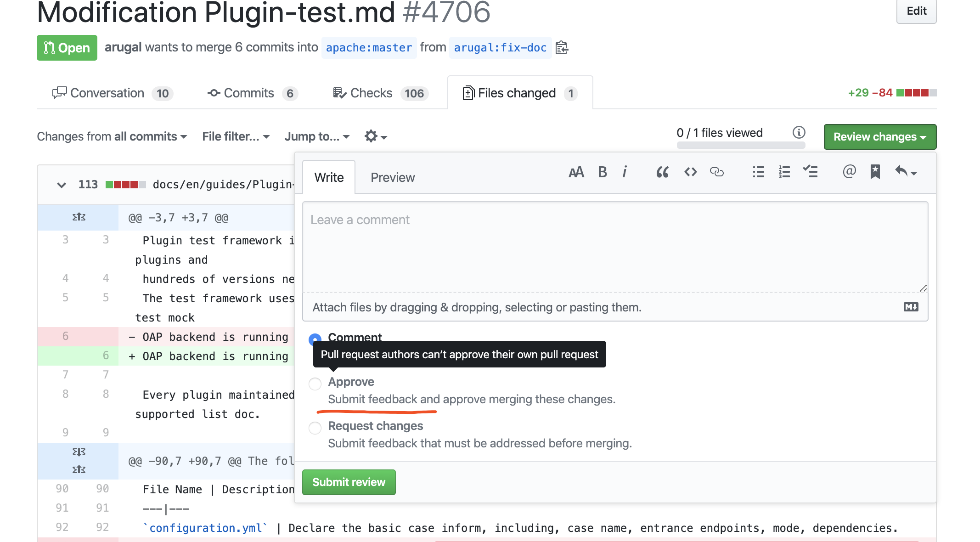Insert a quote with the quote icon
This screenshot has height=542, width=980.
pyautogui.click(x=662, y=172)
